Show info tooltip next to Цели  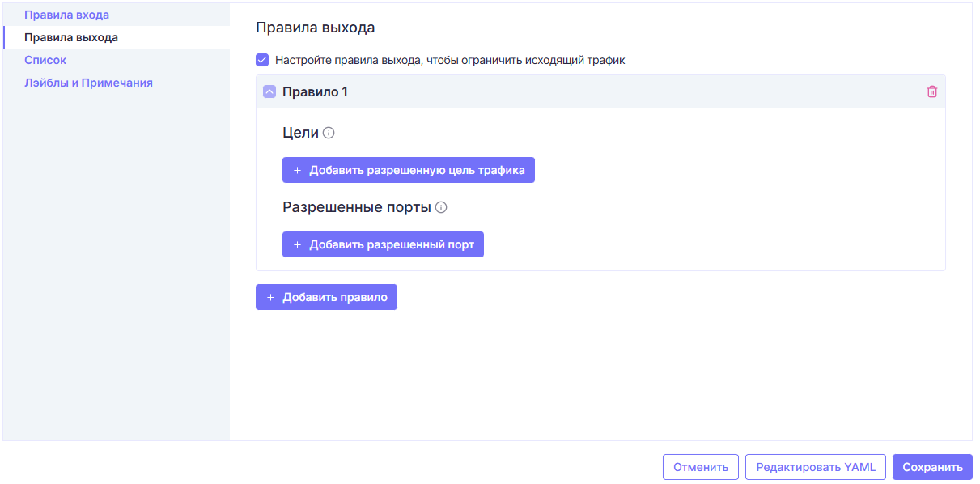pyautogui.click(x=329, y=134)
